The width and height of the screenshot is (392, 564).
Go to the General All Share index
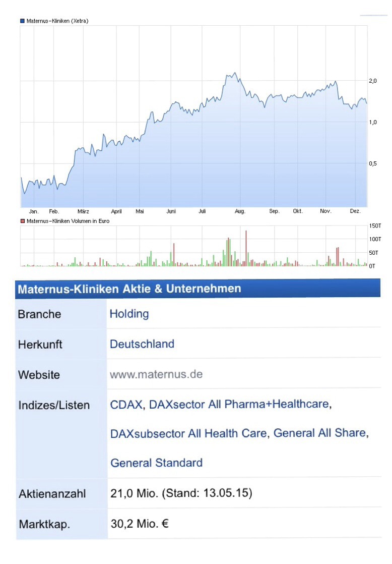(x=319, y=433)
